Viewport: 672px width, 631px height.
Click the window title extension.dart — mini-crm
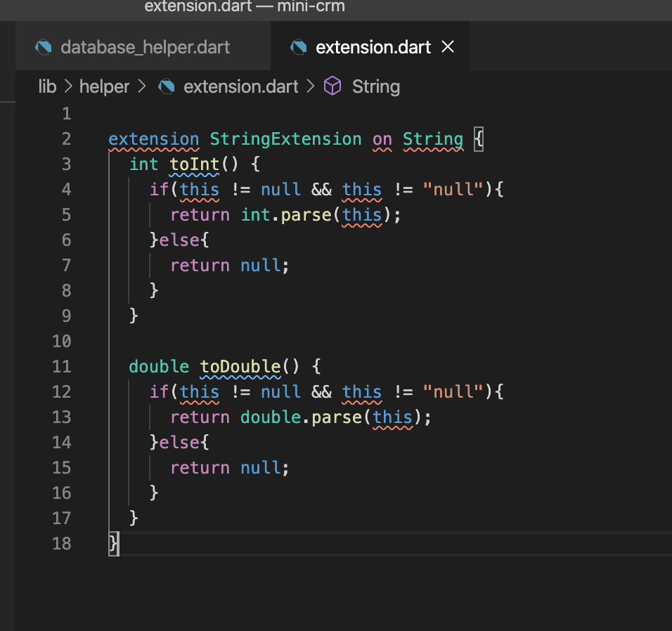tap(245, 8)
